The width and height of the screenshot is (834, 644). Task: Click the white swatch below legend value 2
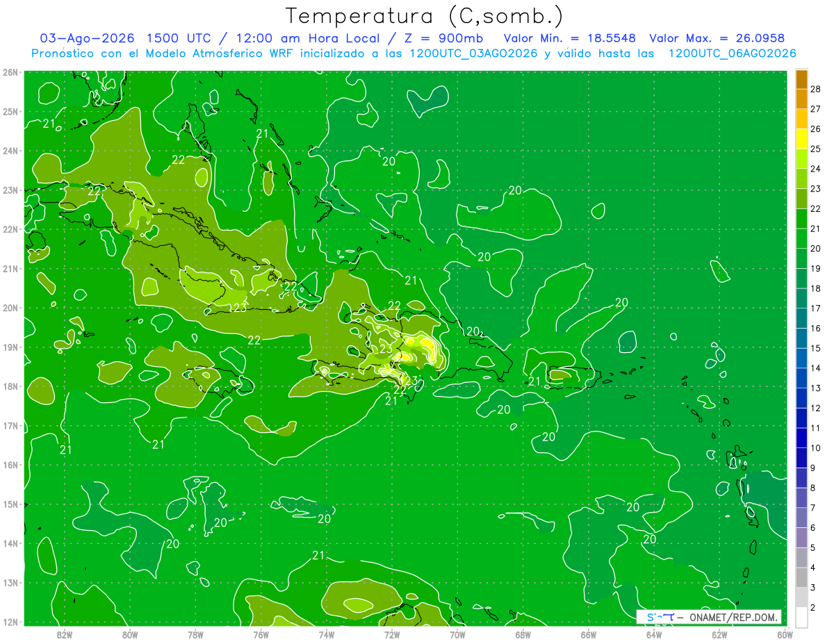[801, 617]
